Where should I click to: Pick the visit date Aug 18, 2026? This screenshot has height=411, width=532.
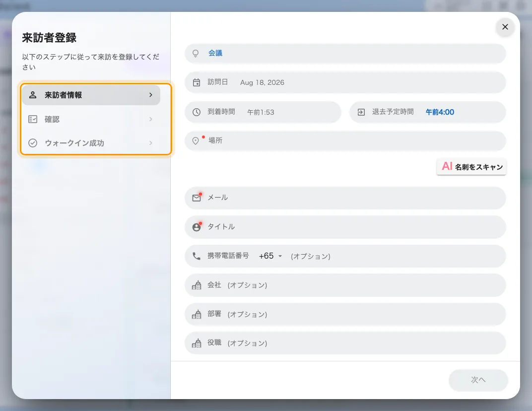click(262, 82)
